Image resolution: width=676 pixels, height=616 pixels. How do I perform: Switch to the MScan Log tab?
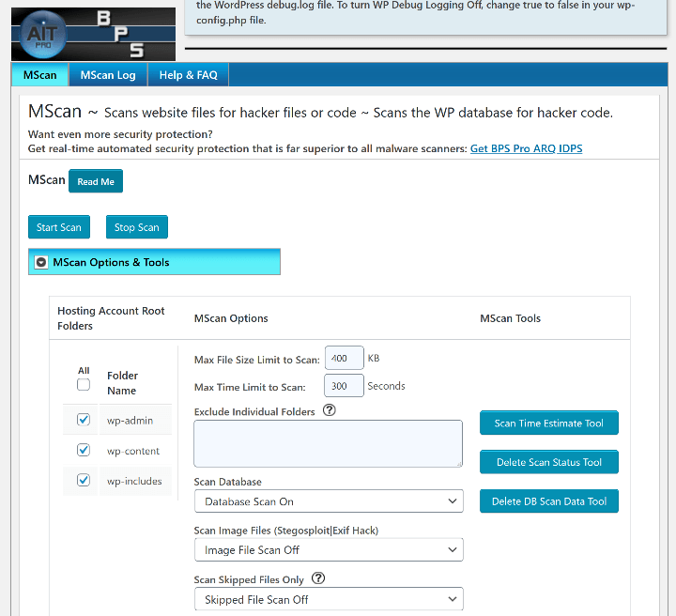pyautogui.click(x=108, y=75)
